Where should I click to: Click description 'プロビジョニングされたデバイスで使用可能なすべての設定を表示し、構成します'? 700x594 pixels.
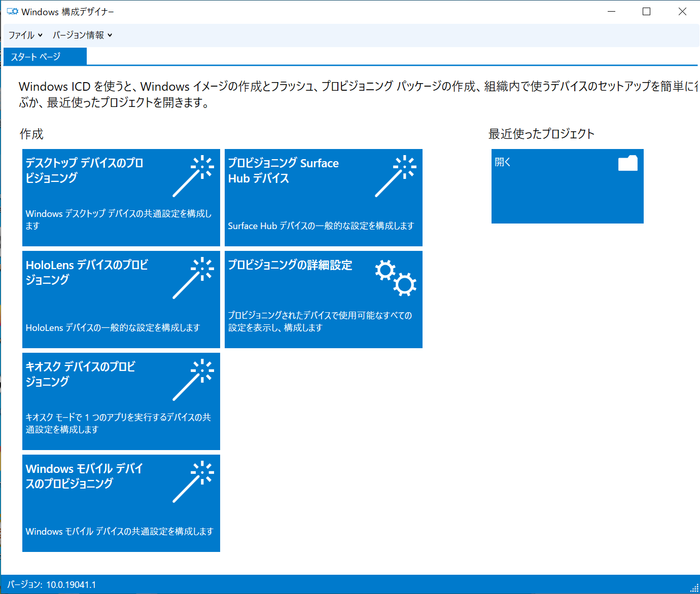click(x=320, y=321)
